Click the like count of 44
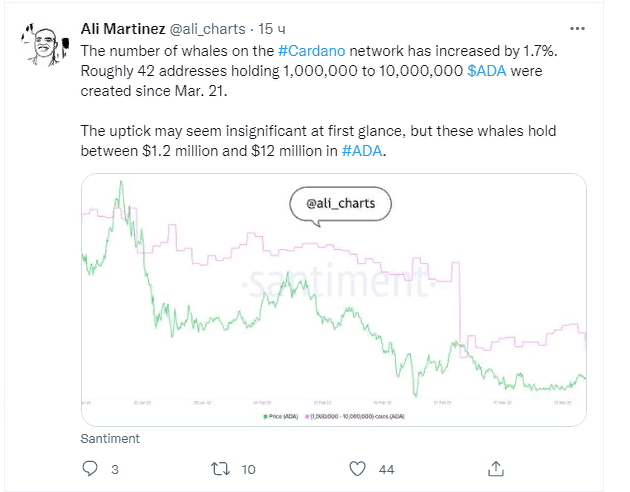The width and height of the screenshot is (630, 492). (x=387, y=469)
